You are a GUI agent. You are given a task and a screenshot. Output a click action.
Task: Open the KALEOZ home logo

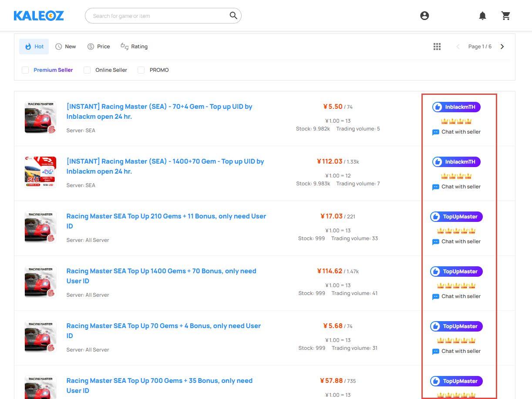point(39,16)
